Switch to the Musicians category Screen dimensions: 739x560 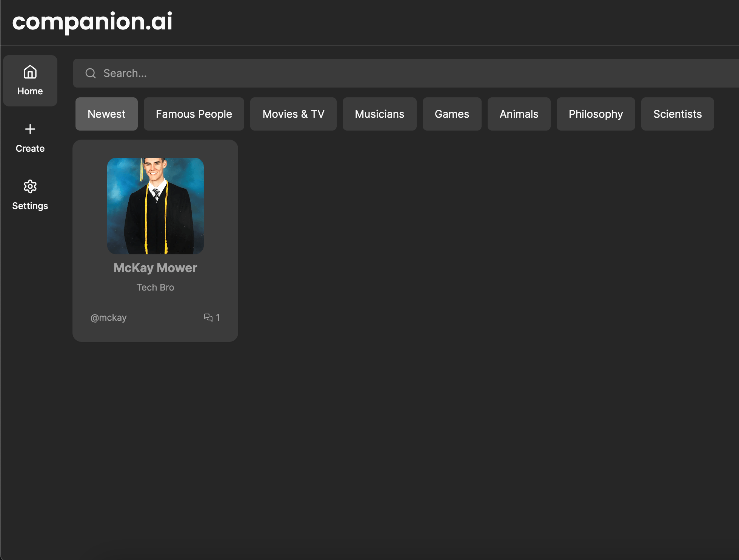380,114
